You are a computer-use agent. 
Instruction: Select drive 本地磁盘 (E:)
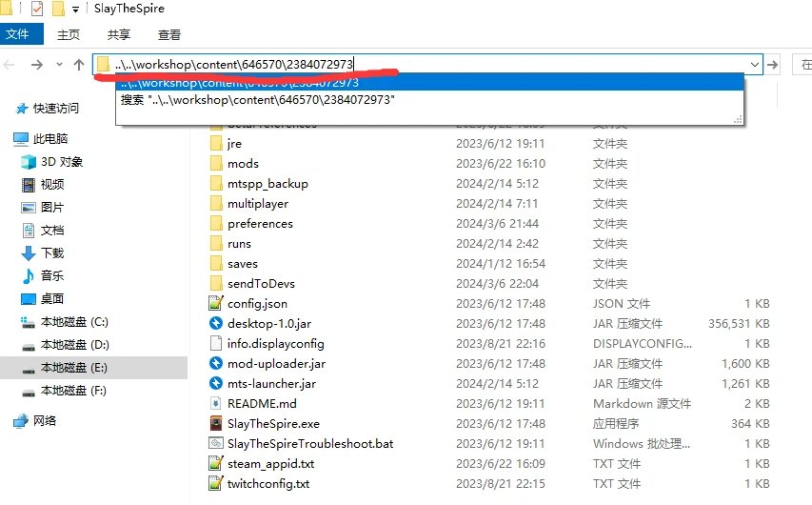point(93,368)
